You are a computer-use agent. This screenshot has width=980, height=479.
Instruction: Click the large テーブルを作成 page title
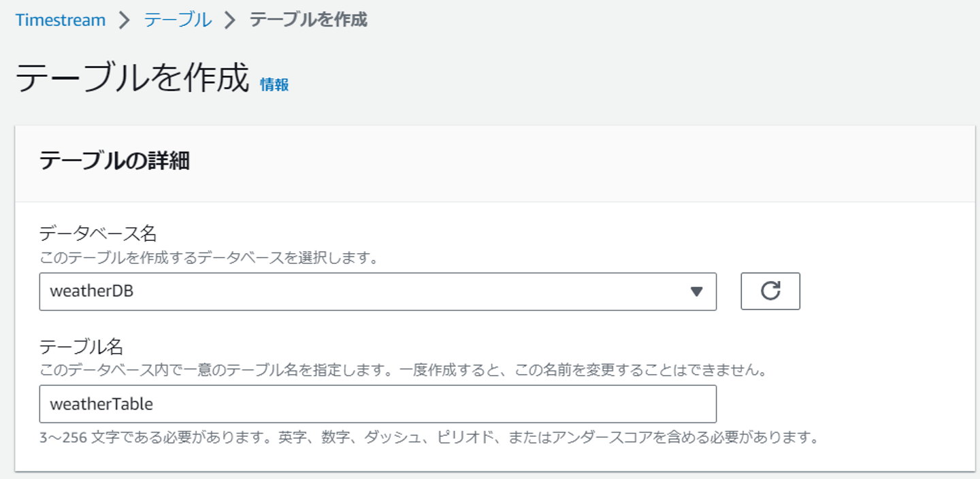[132, 79]
